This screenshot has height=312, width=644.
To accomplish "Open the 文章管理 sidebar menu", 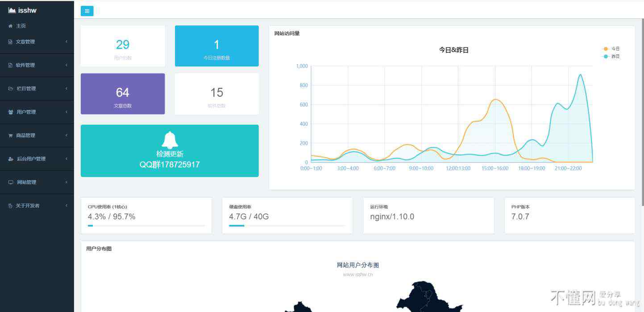I will tap(25, 42).
